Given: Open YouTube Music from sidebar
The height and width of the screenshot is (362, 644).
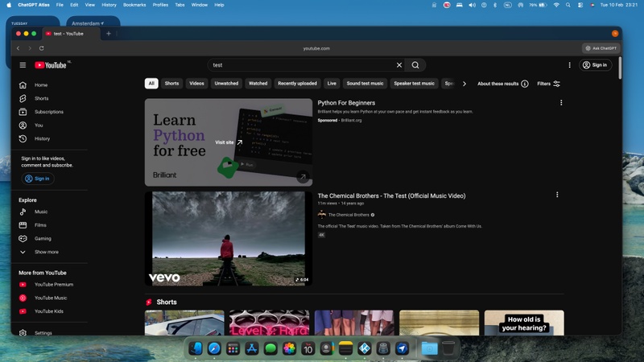Looking at the screenshot, I should point(50,298).
